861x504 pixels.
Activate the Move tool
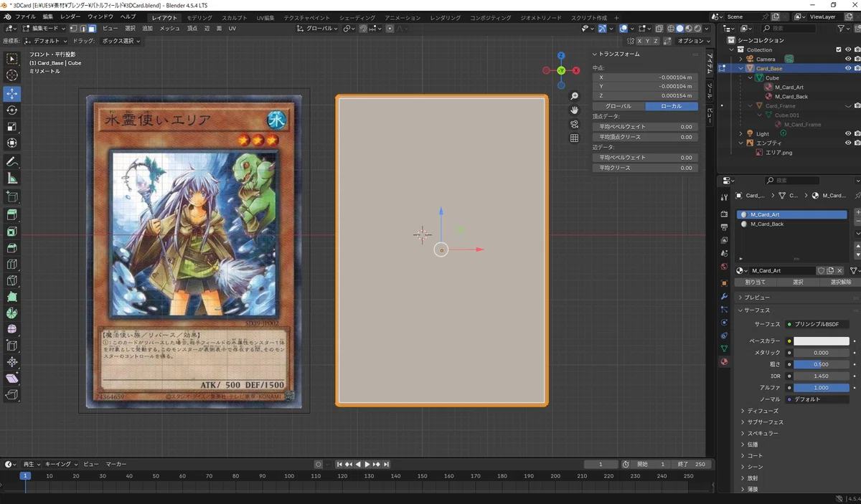(11, 94)
